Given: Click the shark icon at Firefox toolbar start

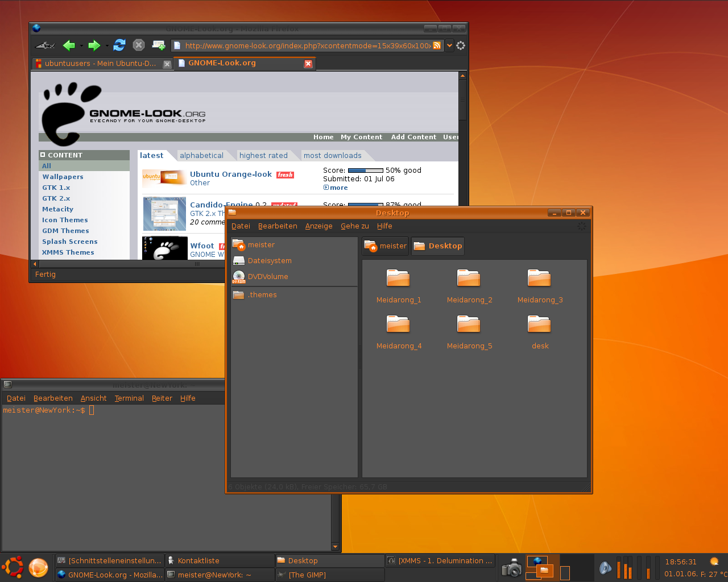Looking at the screenshot, I should [x=45, y=45].
